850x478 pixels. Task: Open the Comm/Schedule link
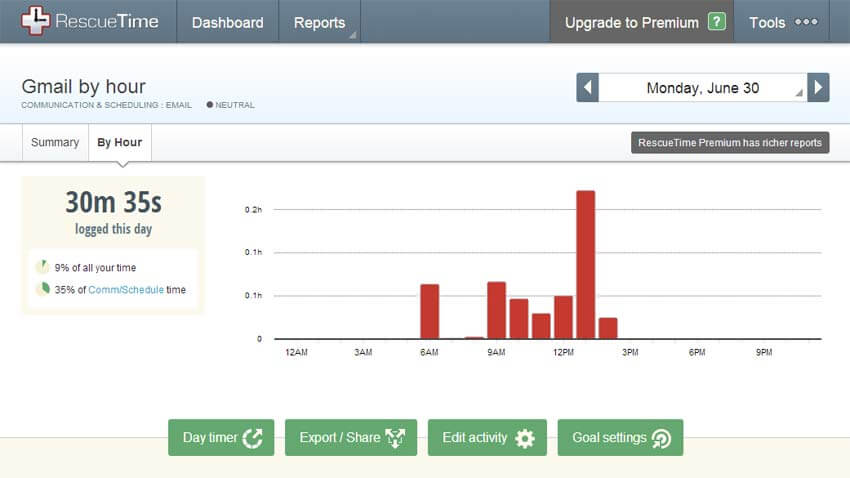tap(126, 289)
